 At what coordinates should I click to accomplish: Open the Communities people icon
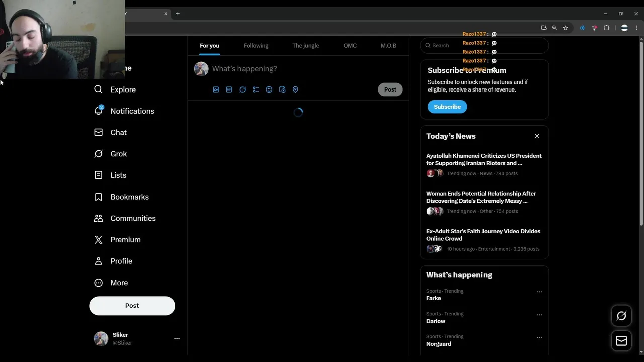point(98,218)
